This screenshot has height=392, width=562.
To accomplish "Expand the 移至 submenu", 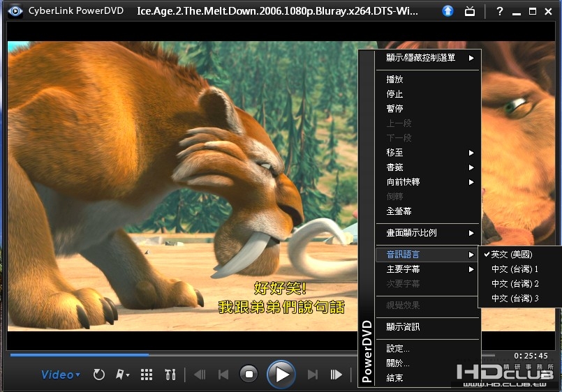I will [x=428, y=153].
